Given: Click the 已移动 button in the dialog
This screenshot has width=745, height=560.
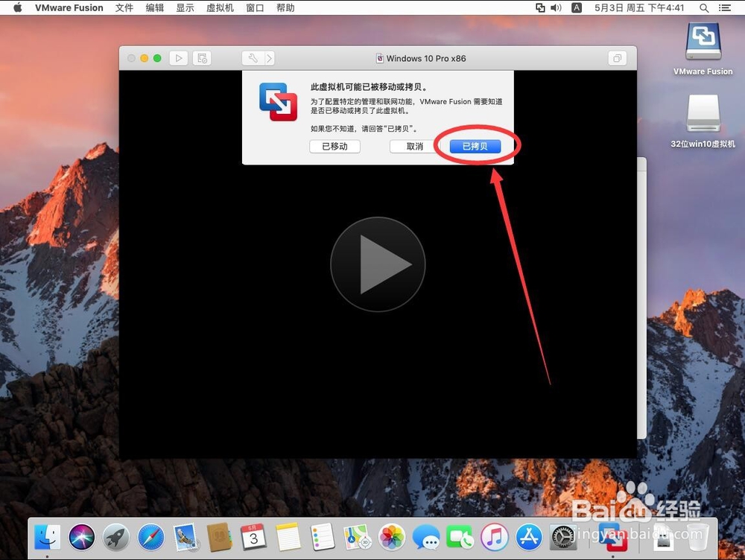Looking at the screenshot, I should click(x=335, y=146).
